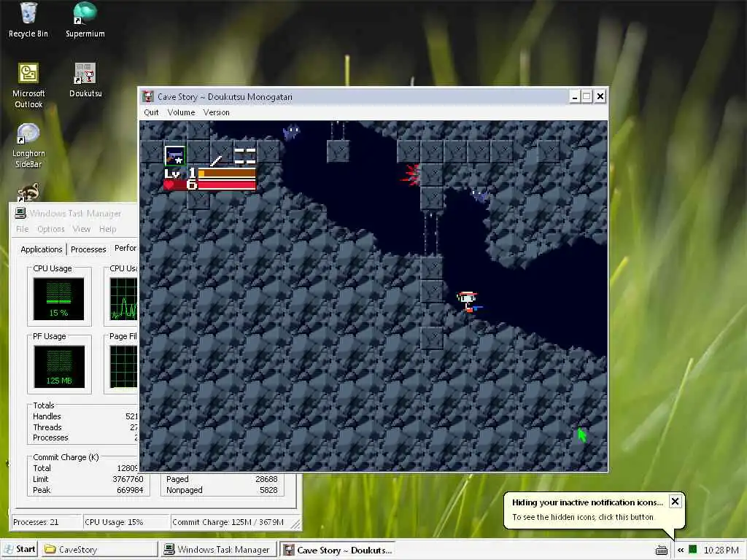
Task: Click the keyboard icon in system tray
Action: pos(661,551)
